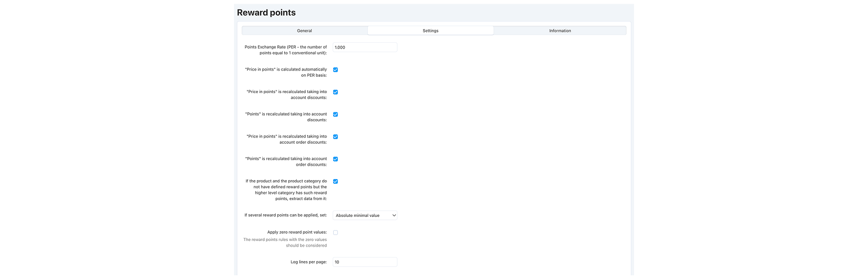Select the Settings tab
The height and width of the screenshot is (280, 868).
pyautogui.click(x=430, y=31)
